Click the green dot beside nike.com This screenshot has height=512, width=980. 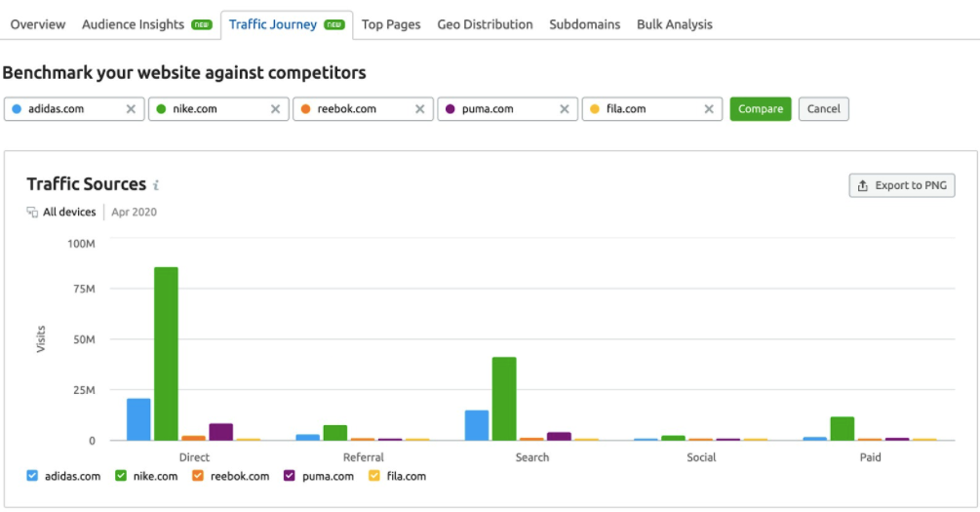click(161, 109)
